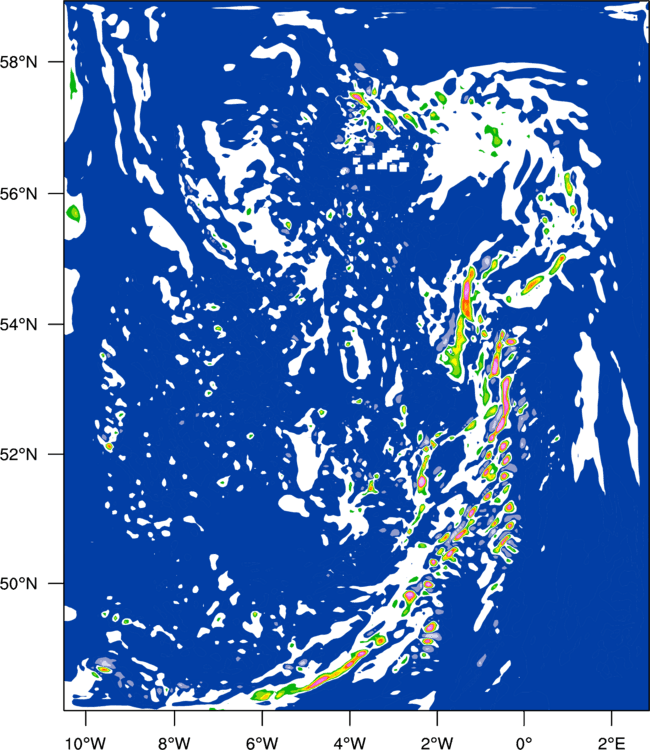The height and width of the screenshot is (750, 650).
Task: Click the 2°W longitude label
Action: click(x=437, y=743)
